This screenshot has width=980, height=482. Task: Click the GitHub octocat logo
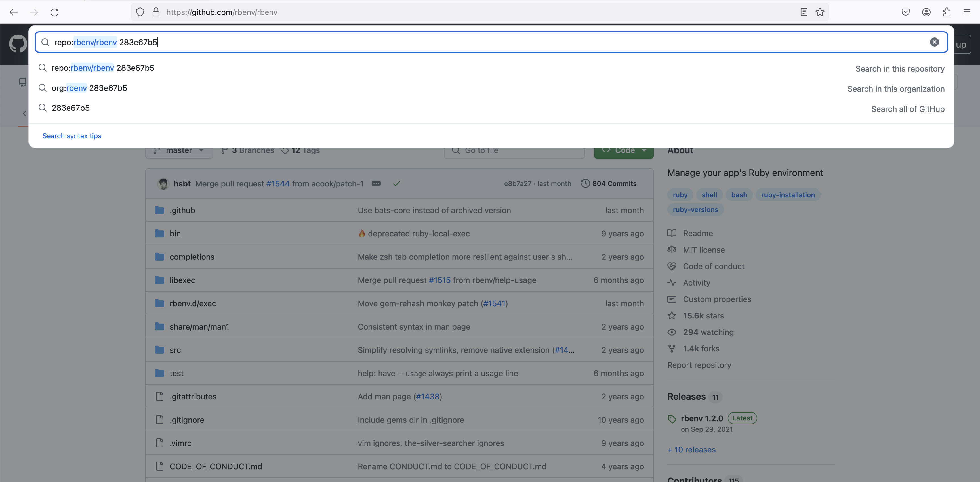(18, 44)
